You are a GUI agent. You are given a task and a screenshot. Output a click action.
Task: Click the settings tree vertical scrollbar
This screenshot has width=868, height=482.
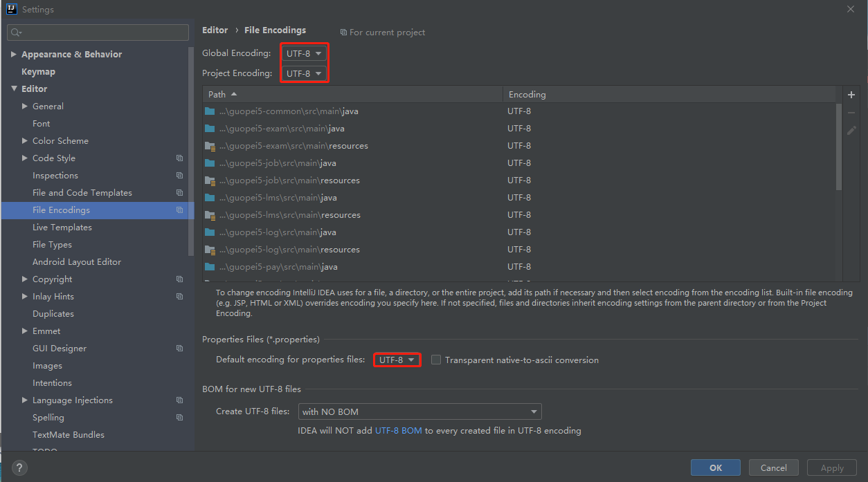click(x=191, y=152)
